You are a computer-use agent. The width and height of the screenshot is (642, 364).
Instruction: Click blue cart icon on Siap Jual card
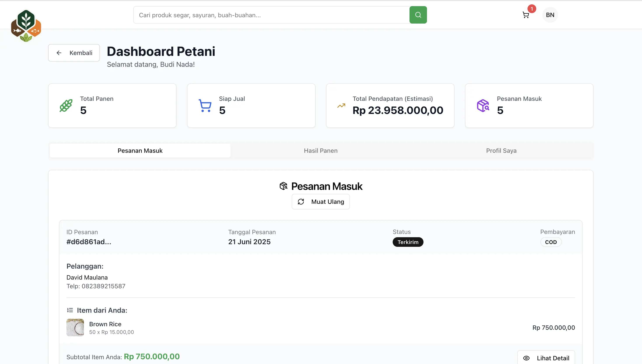[x=205, y=105]
